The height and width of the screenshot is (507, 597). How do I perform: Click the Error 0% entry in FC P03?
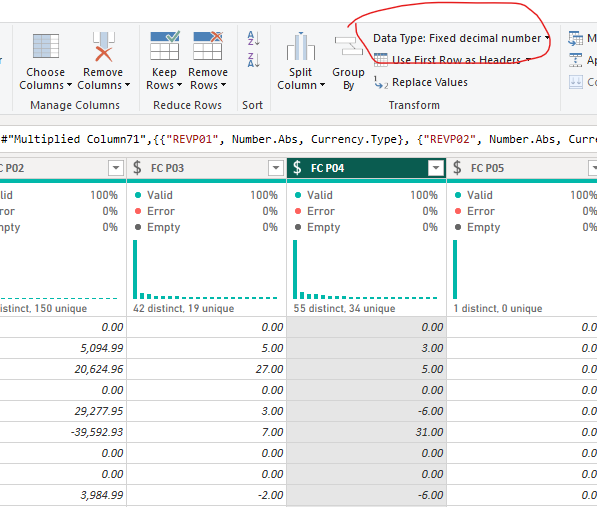pyautogui.click(x=206, y=211)
